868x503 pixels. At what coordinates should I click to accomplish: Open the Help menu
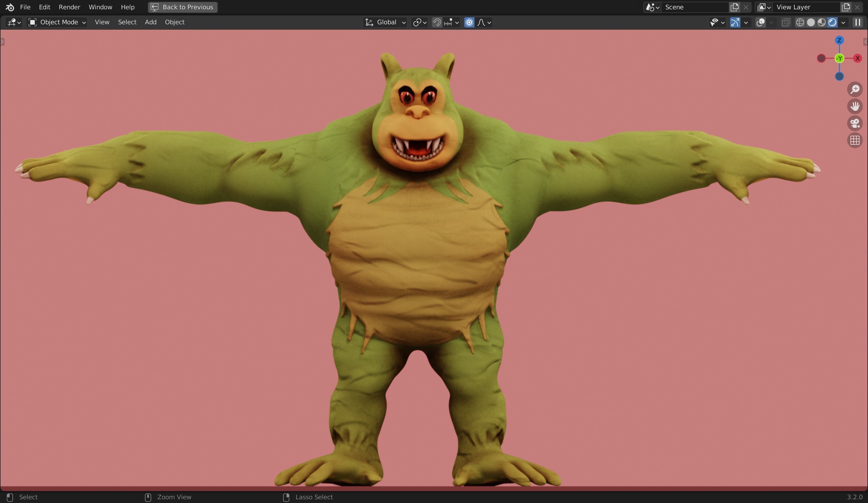127,7
